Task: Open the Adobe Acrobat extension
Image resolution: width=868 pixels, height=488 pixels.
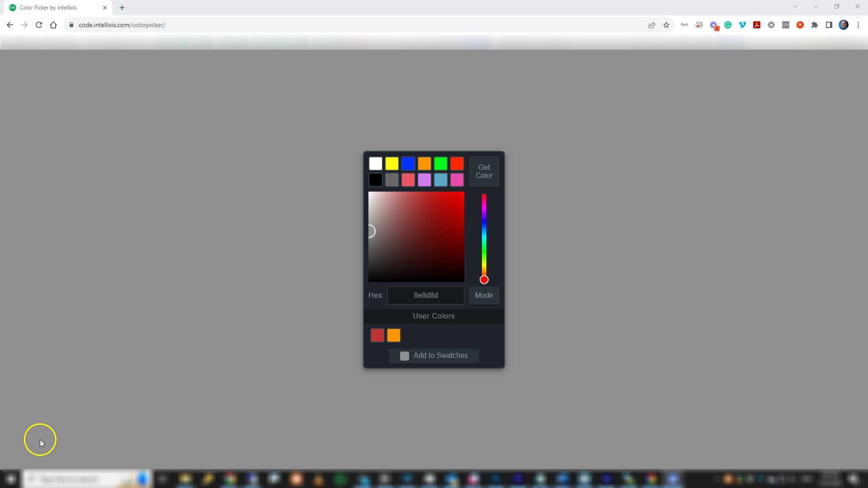Action: 757,25
